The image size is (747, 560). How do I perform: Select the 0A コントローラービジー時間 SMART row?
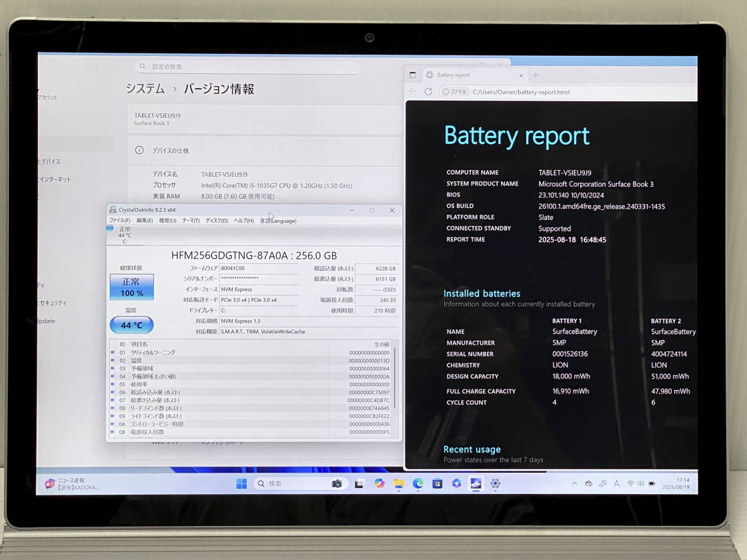point(251,424)
